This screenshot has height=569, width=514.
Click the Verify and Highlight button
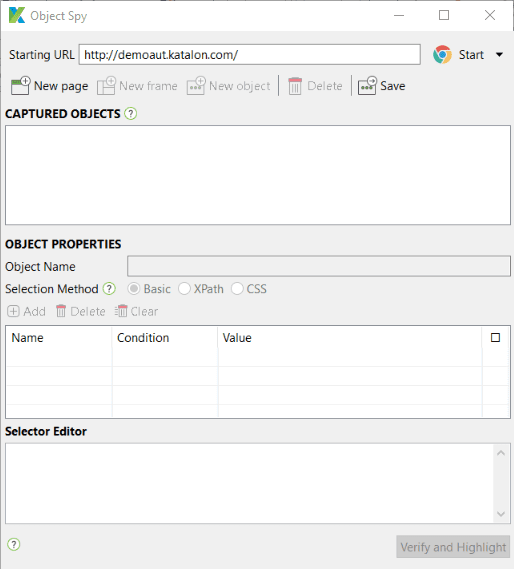tap(453, 547)
